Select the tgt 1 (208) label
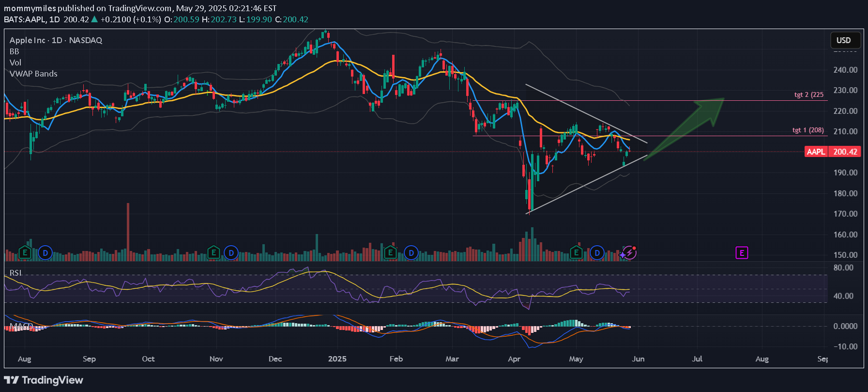This screenshot has height=392, width=868. pyautogui.click(x=808, y=130)
